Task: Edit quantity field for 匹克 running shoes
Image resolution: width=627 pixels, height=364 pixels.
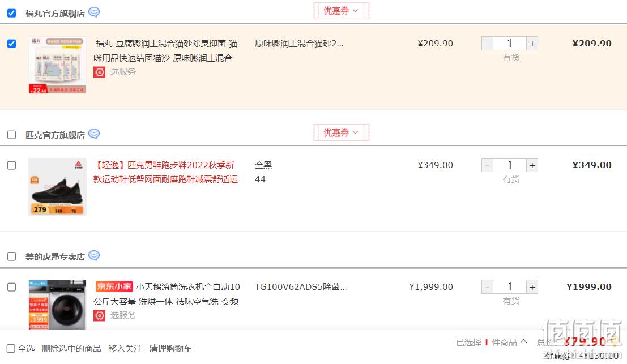Action: (509, 165)
